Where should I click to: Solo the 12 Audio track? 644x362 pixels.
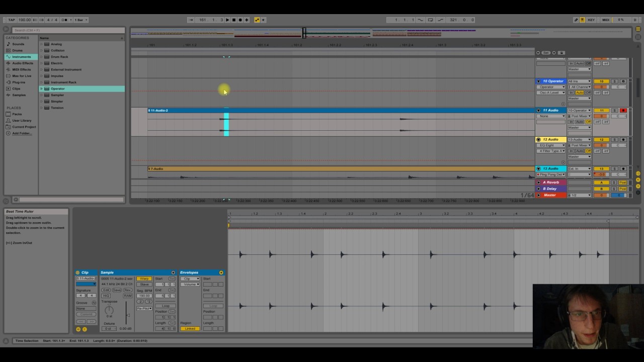point(614,139)
